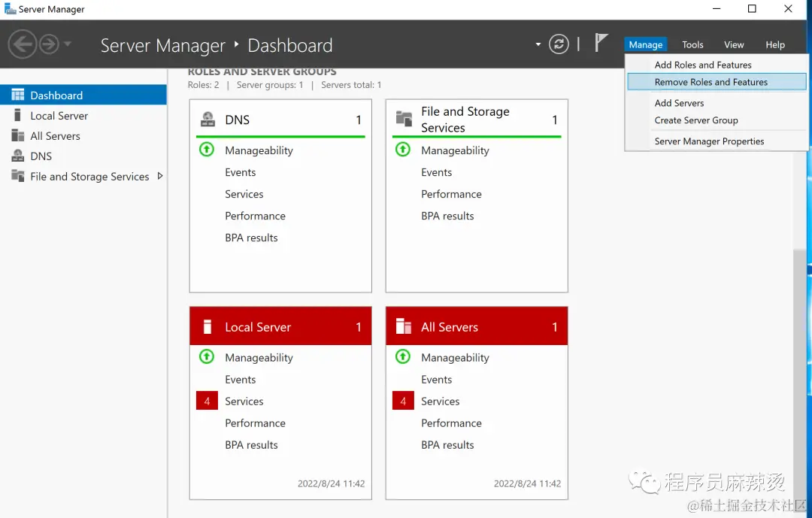Viewport: 812px width, 518px height.
Task: Open Events in Local Server tile
Action: coord(241,379)
